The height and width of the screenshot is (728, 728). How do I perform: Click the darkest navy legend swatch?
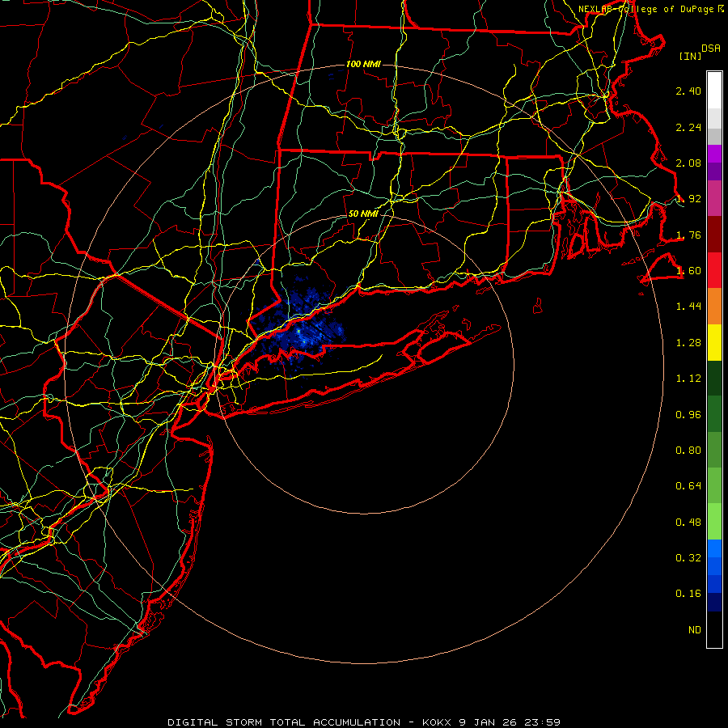point(714,602)
